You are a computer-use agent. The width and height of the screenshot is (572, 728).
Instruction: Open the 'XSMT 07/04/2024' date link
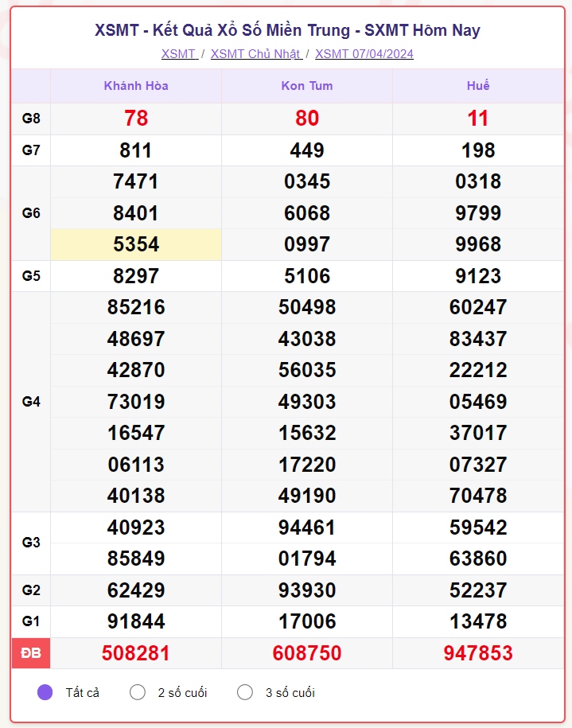[364, 54]
